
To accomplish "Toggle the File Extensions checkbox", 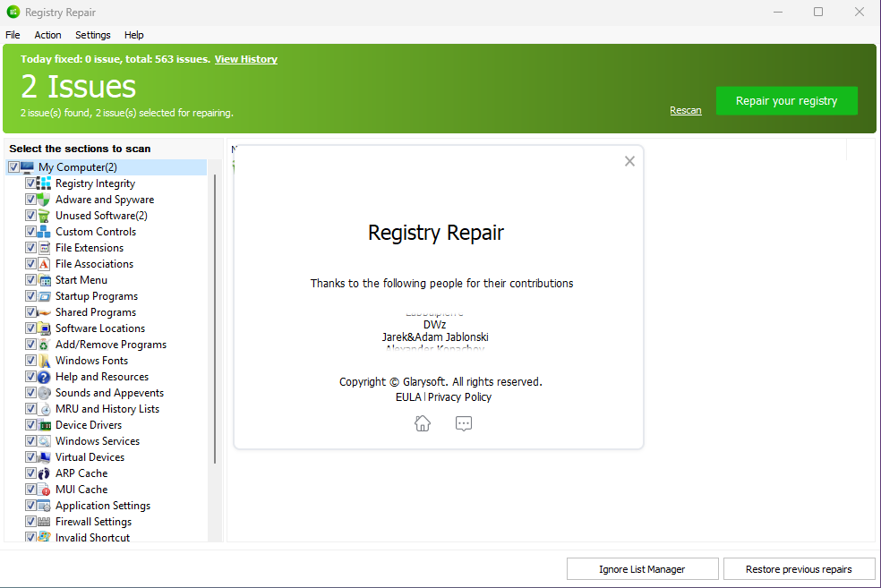I will (x=31, y=248).
